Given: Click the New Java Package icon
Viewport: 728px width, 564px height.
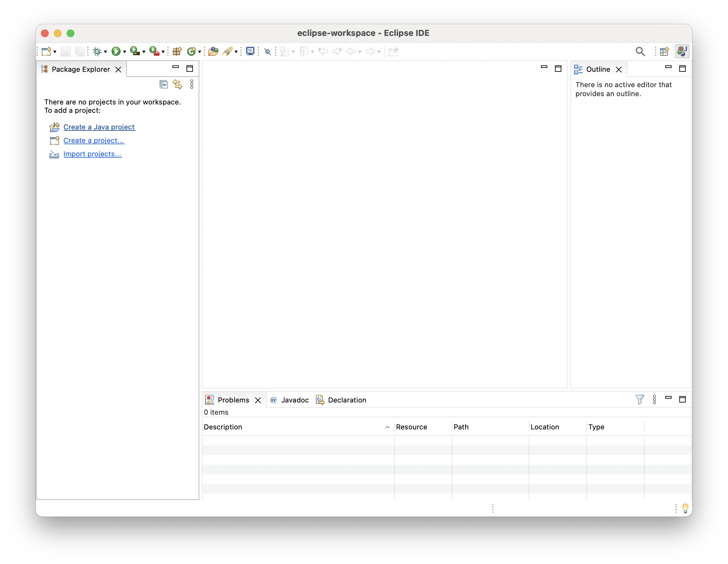Looking at the screenshot, I should [177, 51].
